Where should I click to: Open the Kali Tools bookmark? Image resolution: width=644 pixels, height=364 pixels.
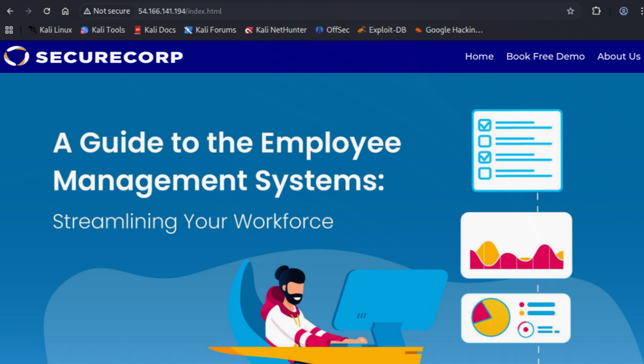point(103,30)
